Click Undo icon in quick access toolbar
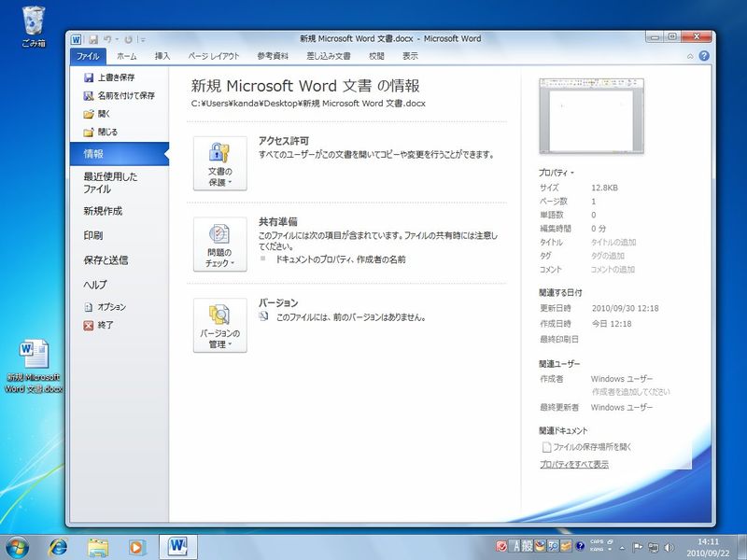 (x=108, y=39)
